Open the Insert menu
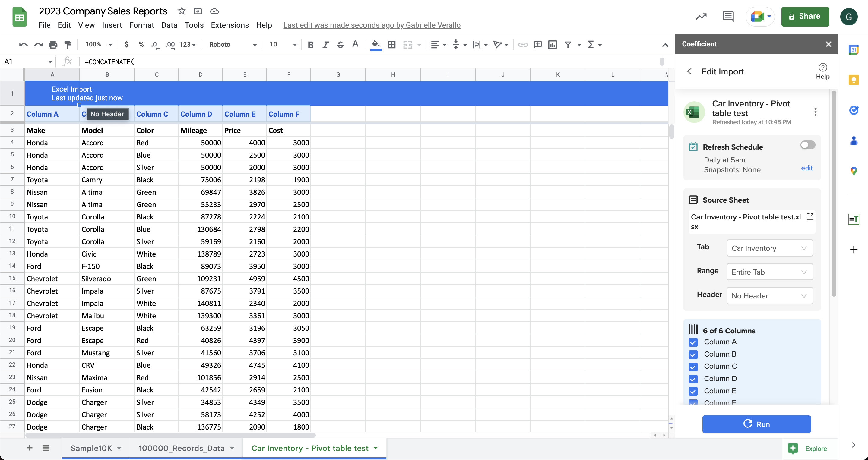This screenshot has width=868, height=460. pyautogui.click(x=112, y=25)
